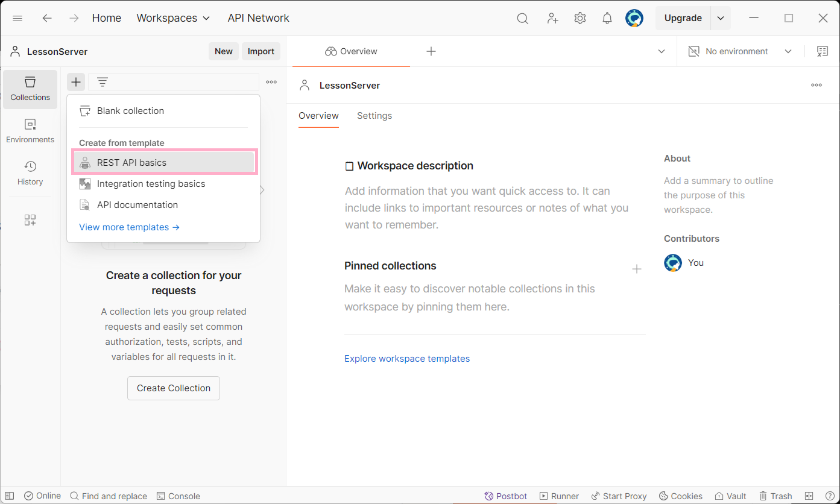Image resolution: width=840 pixels, height=504 pixels.
Task: Click Explore workspace templates link
Action: click(x=407, y=359)
